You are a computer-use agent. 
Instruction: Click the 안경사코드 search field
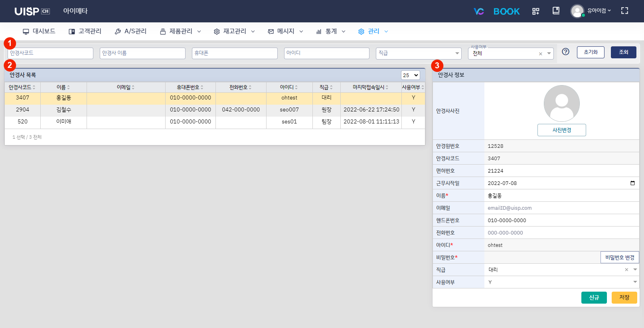click(x=50, y=53)
